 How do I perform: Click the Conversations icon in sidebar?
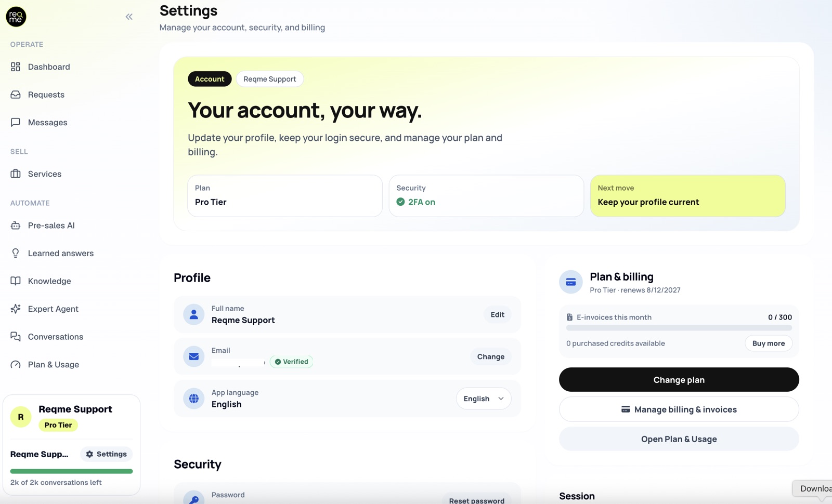(16, 336)
